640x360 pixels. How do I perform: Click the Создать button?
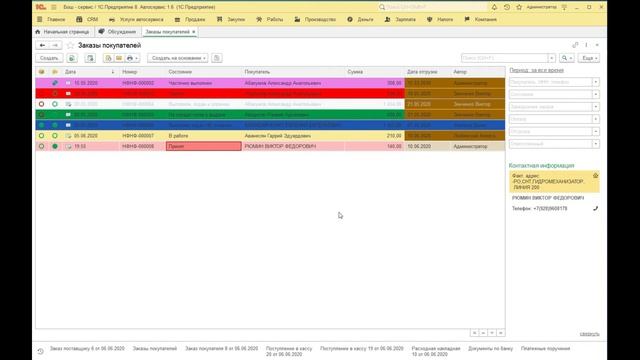coord(49,58)
